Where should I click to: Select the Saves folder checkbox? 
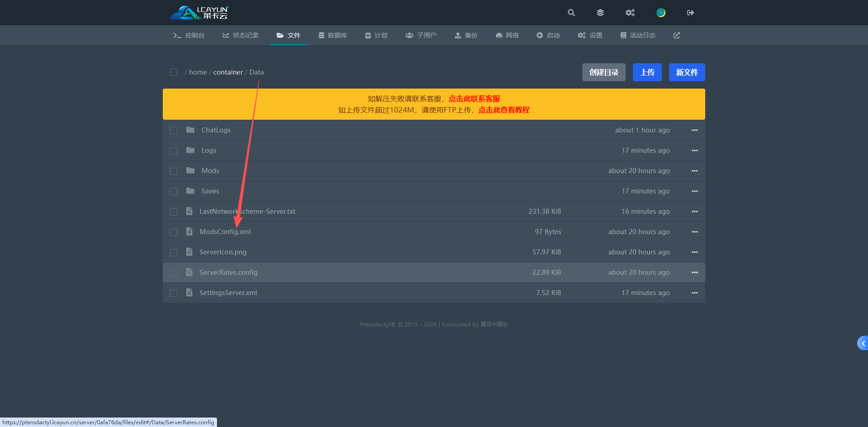pos(174,192)
